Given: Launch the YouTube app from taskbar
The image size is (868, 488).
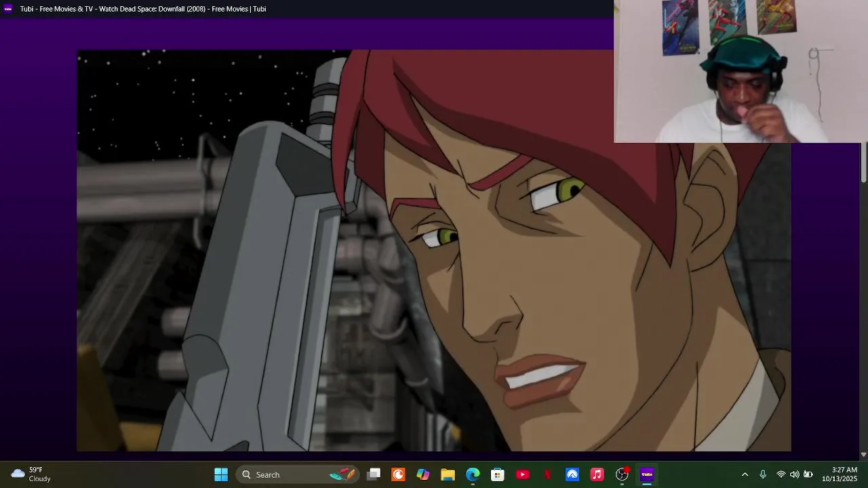Looking at the screenshot, I should [x=522, y=474].
